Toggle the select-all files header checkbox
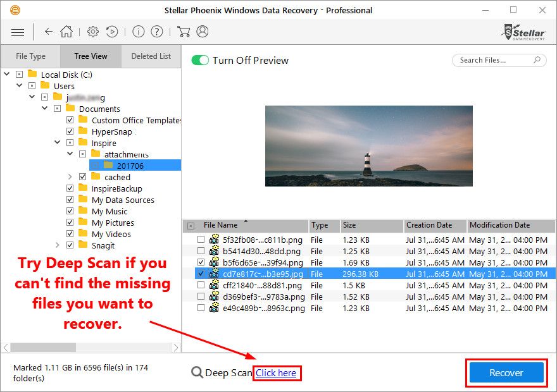This screenshot has width=557, height=392. (191, 226)
